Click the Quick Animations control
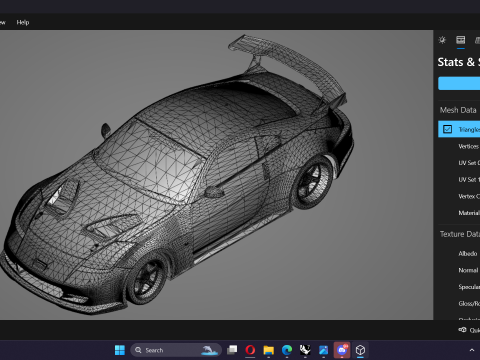Image resolution: width=480 pixels, height=360 pixels. coord(469,330)
